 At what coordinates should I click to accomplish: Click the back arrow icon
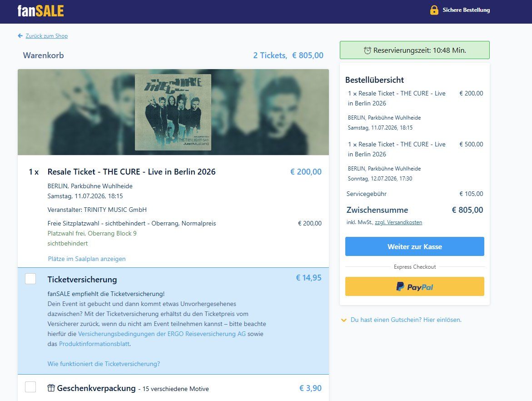click(x=20, y=36)
